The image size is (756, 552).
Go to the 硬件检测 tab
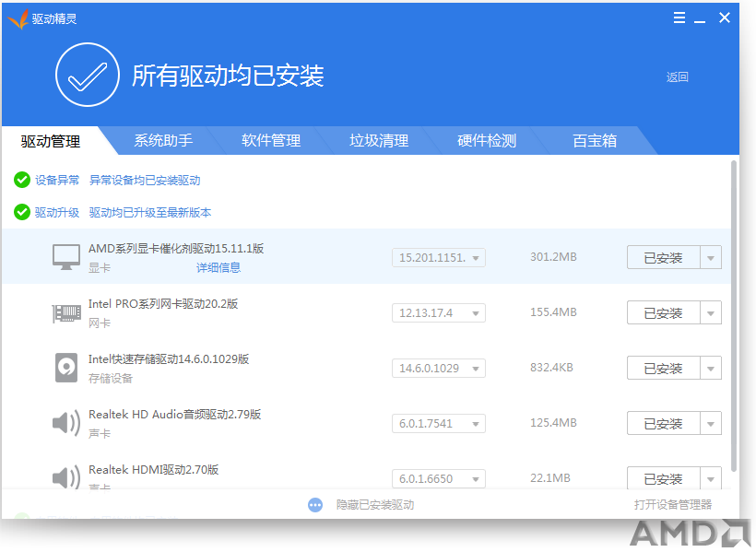pyautogui.click(x=487, y=141)
